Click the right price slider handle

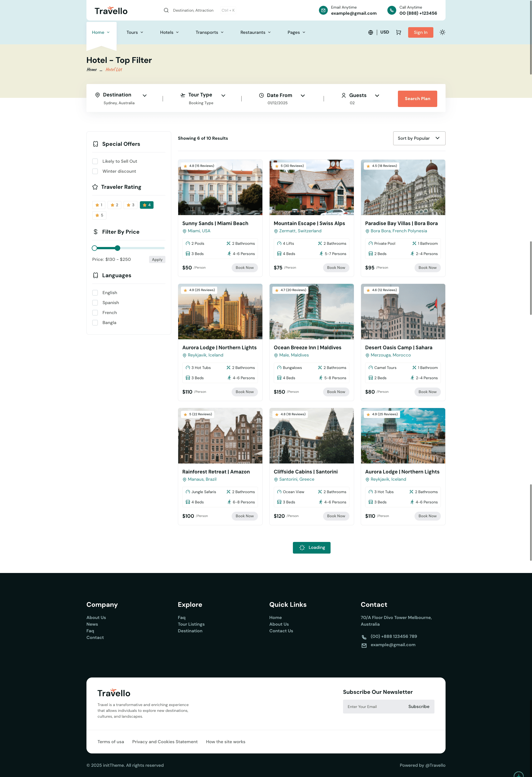[117, 248]
